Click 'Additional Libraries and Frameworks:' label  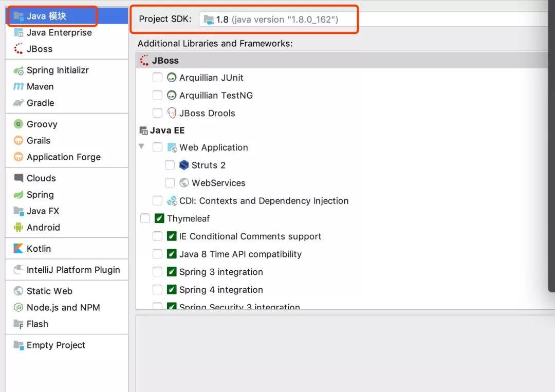[x=215, y=44]
